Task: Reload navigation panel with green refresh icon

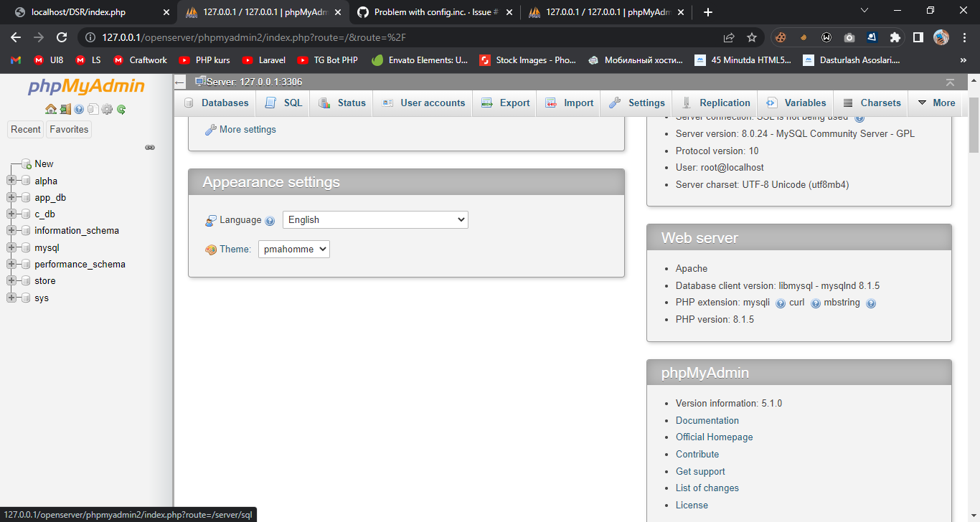Action: click(x=121, y=109)
